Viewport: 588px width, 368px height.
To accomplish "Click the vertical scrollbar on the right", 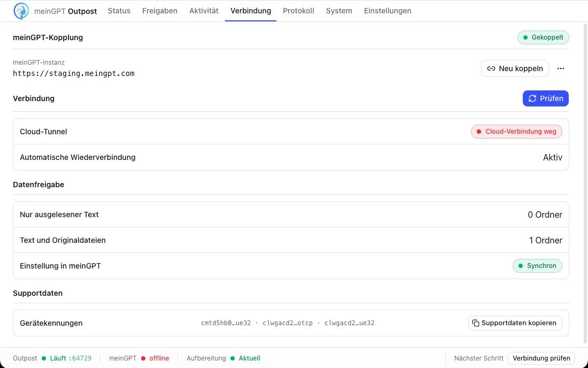I will click(x=585, y=183).
